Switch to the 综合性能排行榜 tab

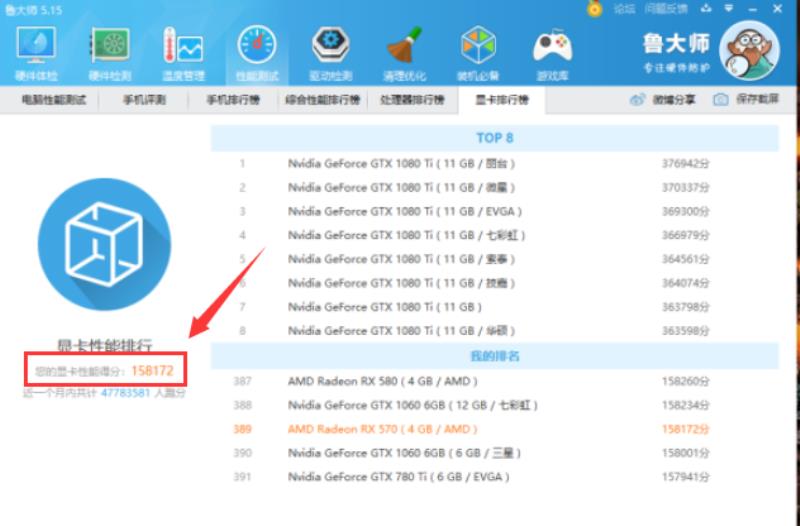(x=322, y=99)
